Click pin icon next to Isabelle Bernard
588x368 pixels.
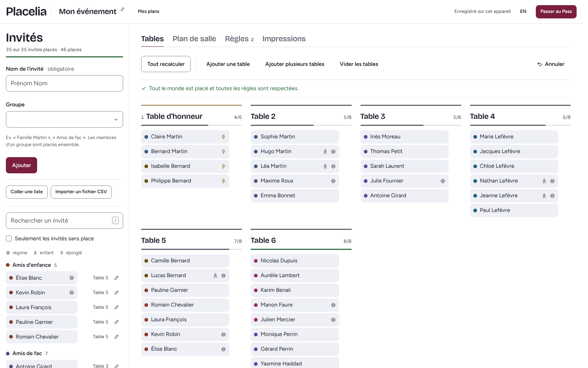223,166
